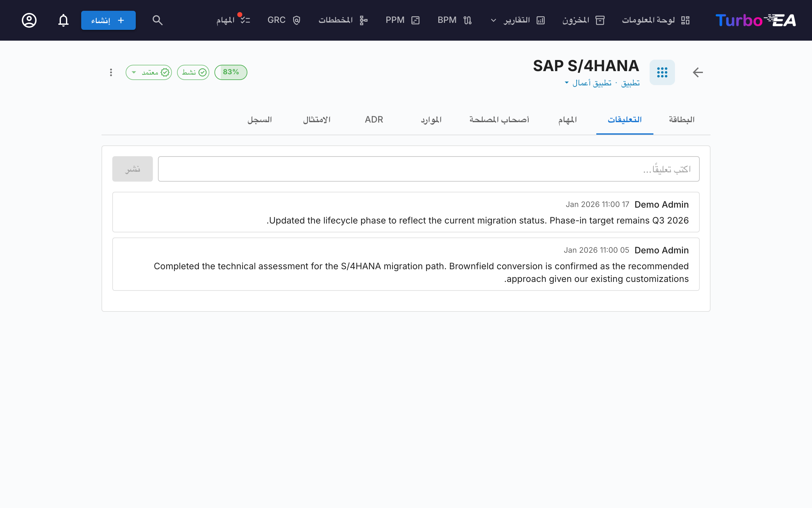Click the SAP S/4HANA page title
This screenshot has width=812, height=508.
tap(586, 66)
